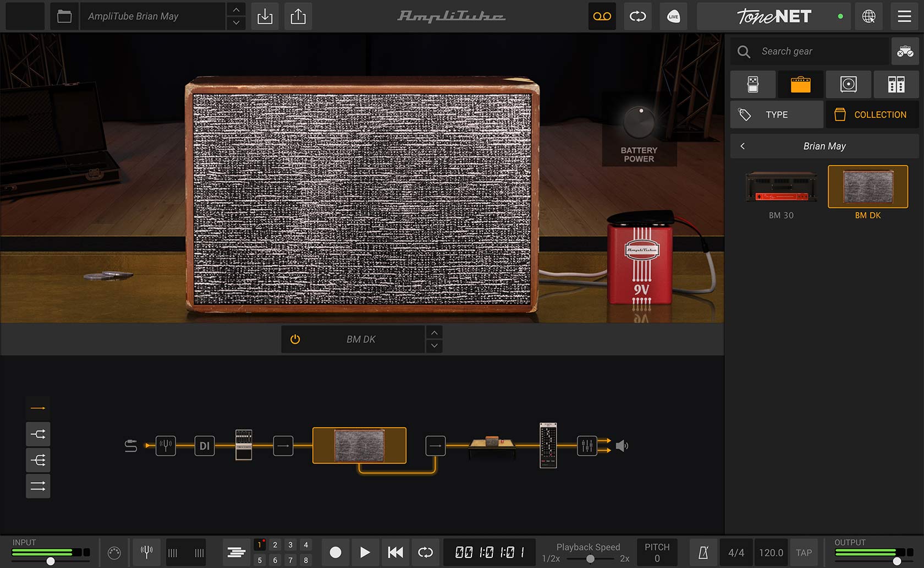The image size is (924, 568).
Task: Change the 4/4 time signature
Action: (x=736, y=553)
